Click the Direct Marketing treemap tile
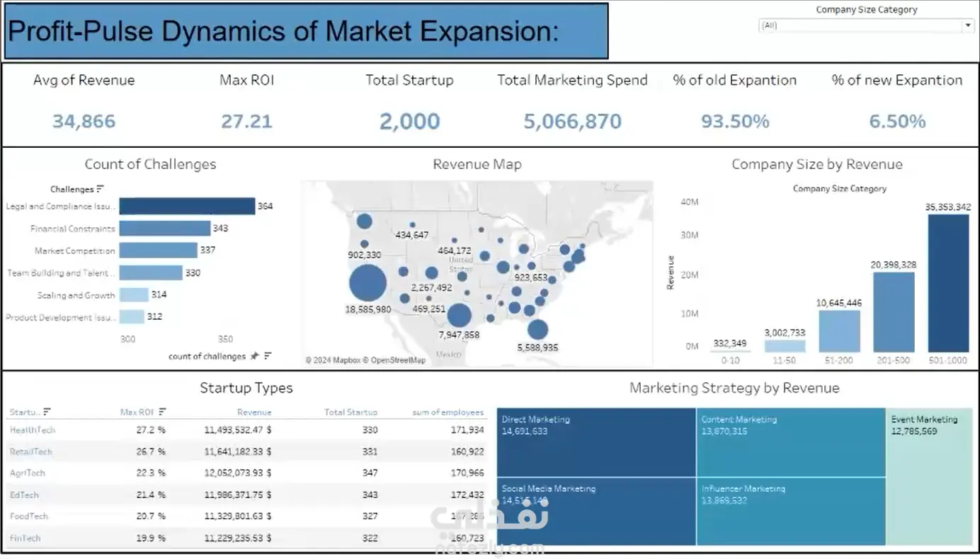980x559 pixels. (596, 442)
